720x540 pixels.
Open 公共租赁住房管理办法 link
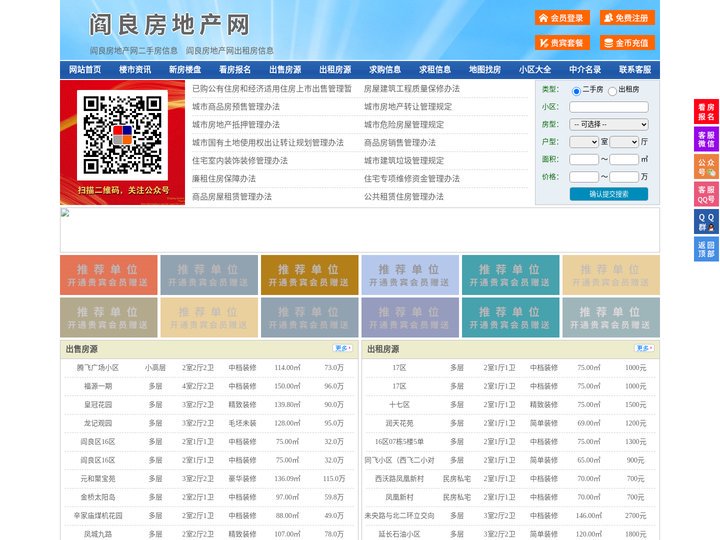pos(404,197)
